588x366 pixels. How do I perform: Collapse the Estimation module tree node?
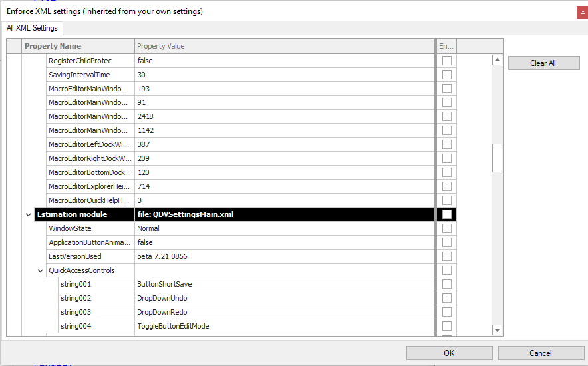click(28, 214)
